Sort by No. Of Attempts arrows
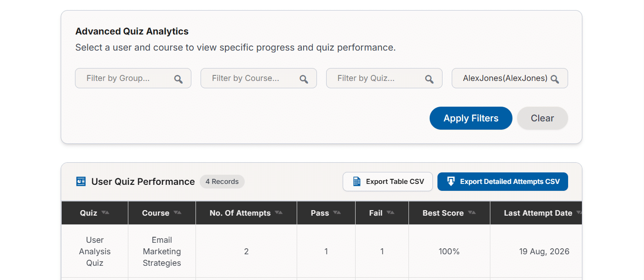 [279, 212]
